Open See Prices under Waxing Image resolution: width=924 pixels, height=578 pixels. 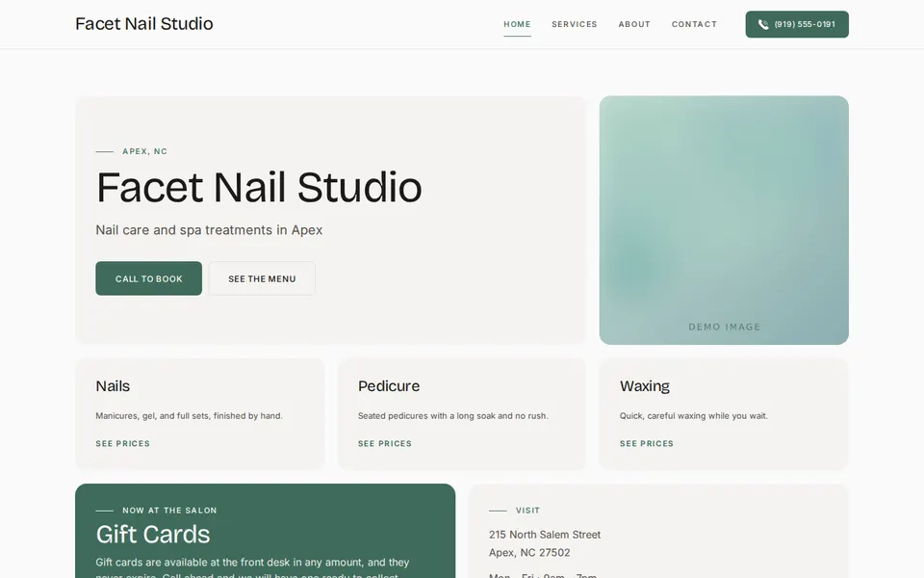647,443
